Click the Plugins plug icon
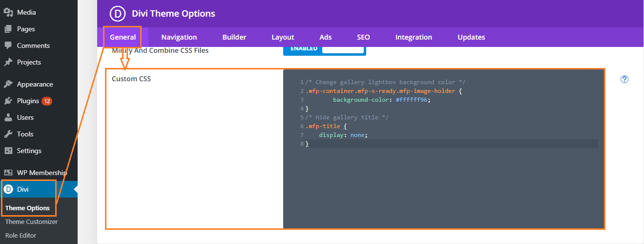The width and height of the screenshot is (644, 244). pos(8,101)
